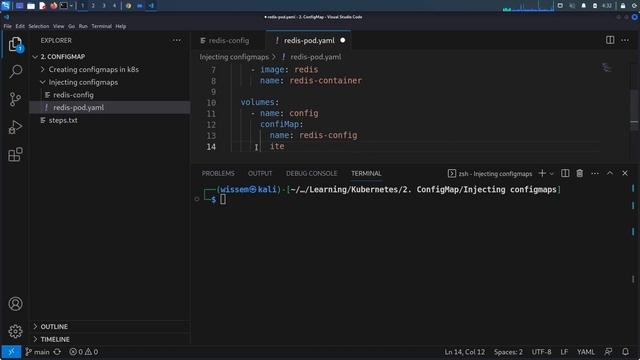640x360 pixels.
Task: Switch to workspace 2 in taskbar
Action: click(93, 6)
